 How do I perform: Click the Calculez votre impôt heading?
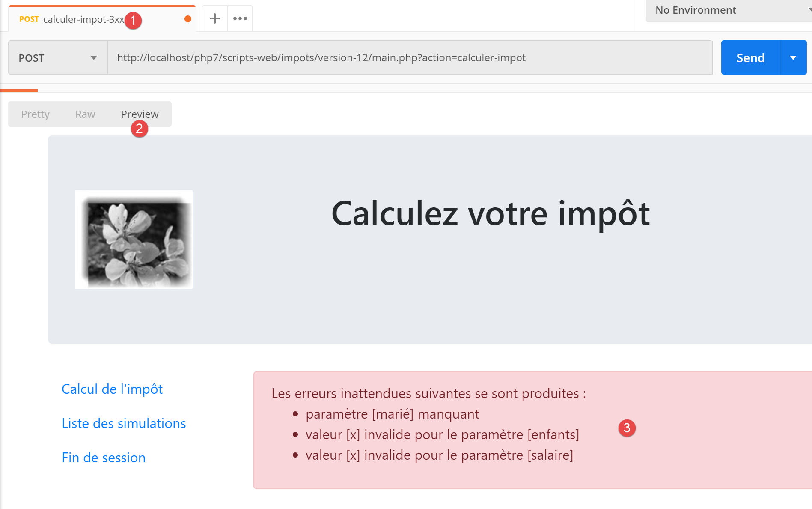click(x=491, y=213)
